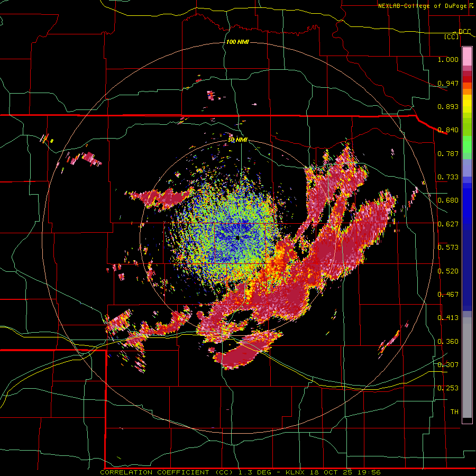476x476 pixels.
Task: Pick the yellow color bar segment
Action: (467, 104)
